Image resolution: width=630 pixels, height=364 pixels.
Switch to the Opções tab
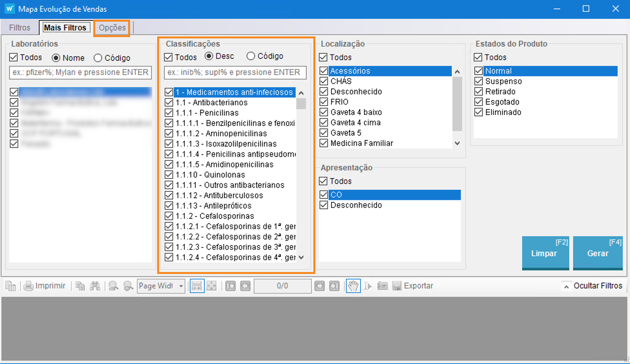point(112,28)
